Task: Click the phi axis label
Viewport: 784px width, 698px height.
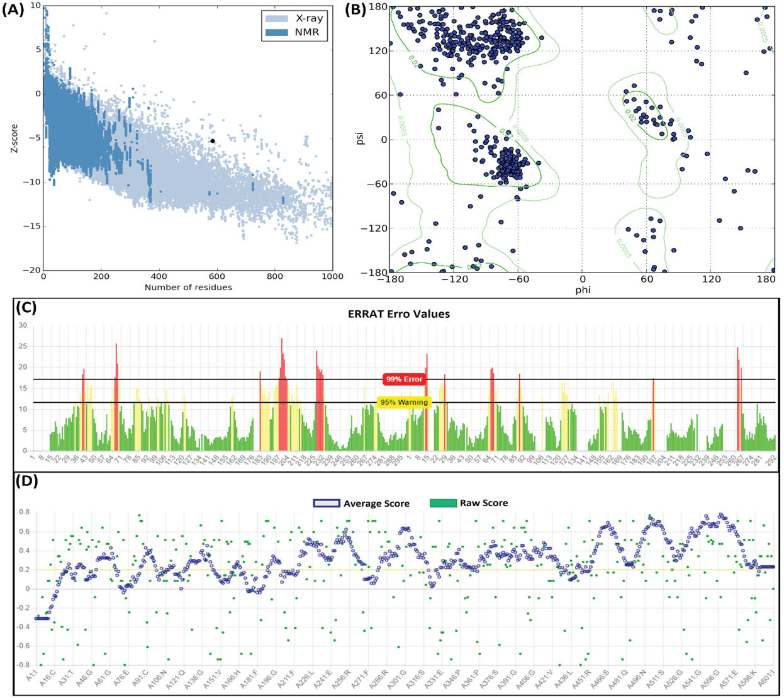Action: [x=582, y=290]
